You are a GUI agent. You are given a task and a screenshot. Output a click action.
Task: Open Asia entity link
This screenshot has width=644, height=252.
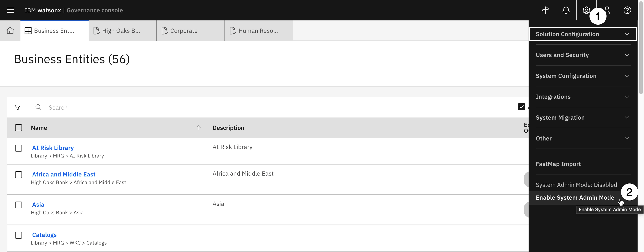(x=38, y=205)
